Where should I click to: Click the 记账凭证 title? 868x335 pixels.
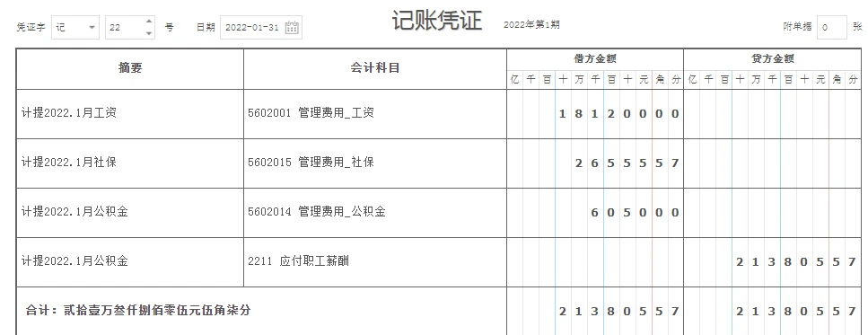pos(437,21)
